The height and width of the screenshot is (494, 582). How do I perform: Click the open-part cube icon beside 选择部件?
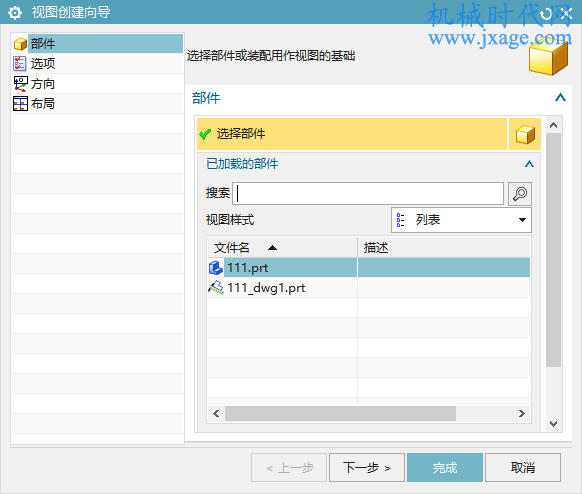coord(525,134)
